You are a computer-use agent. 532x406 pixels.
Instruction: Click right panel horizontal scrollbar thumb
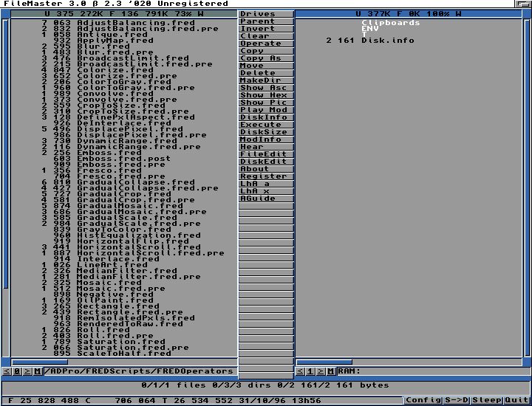pos(324,362)
